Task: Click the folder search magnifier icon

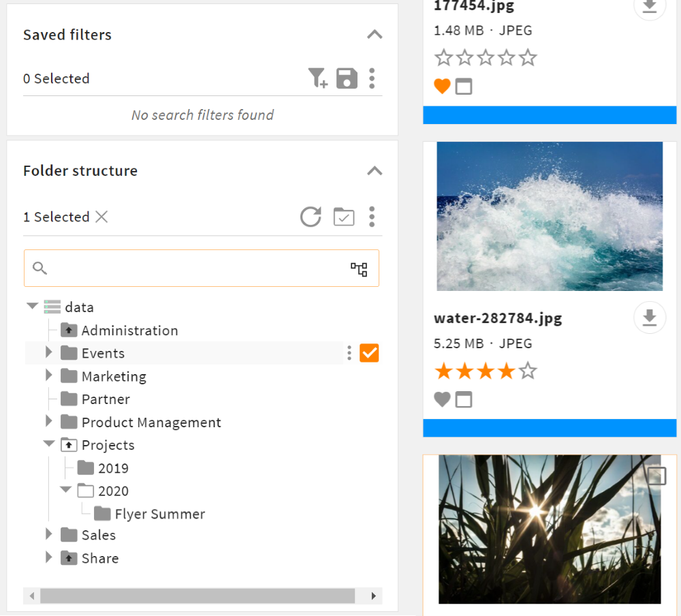Action: click(x=39, y=268)
